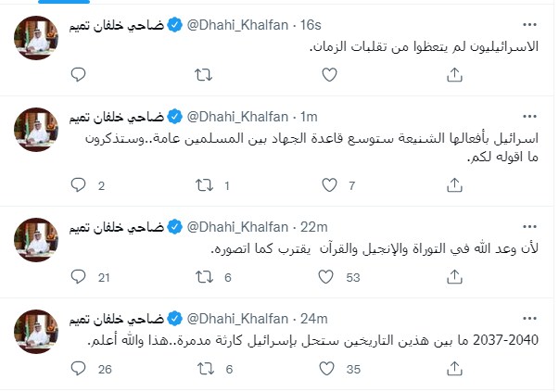This screenshot has width=559, height=392.
Task: Retweet the 22m-old tweet
Action: pyautogui.click(x=198, y=277)
